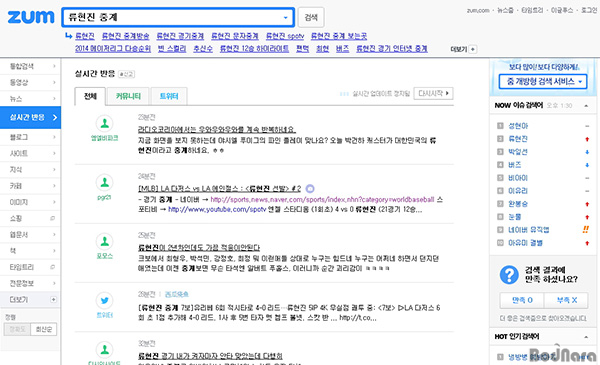Image resolution: width=600 pixels, height=365 pixels.
Task: Open issue keyword 박일선
Action: click(x=518, y=152)
